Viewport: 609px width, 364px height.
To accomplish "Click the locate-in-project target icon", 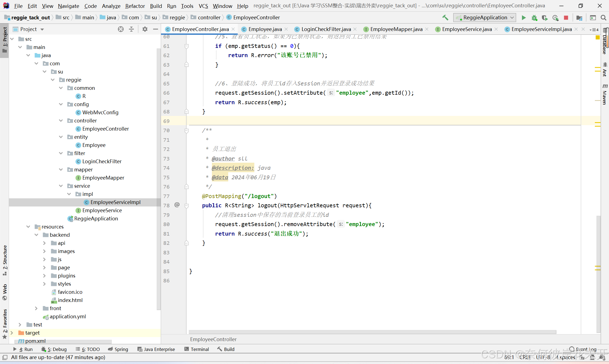I will (121, 29).
